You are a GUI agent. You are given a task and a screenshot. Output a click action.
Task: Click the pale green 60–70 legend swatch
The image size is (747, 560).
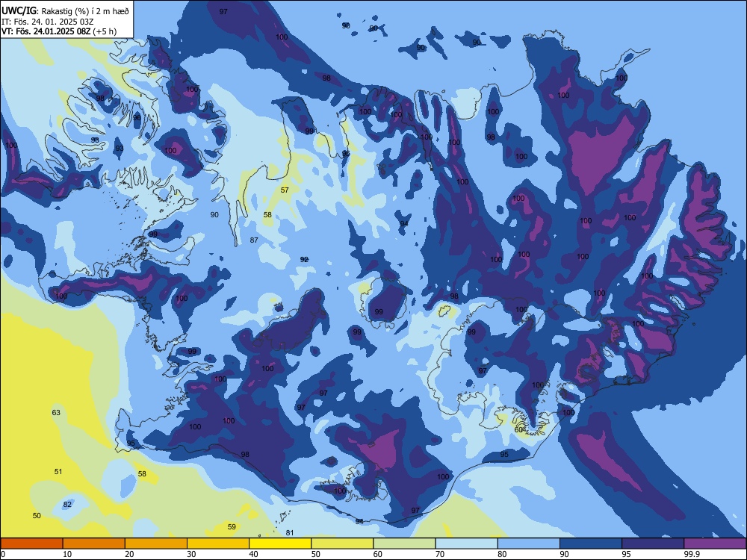(x=404, y=544)
